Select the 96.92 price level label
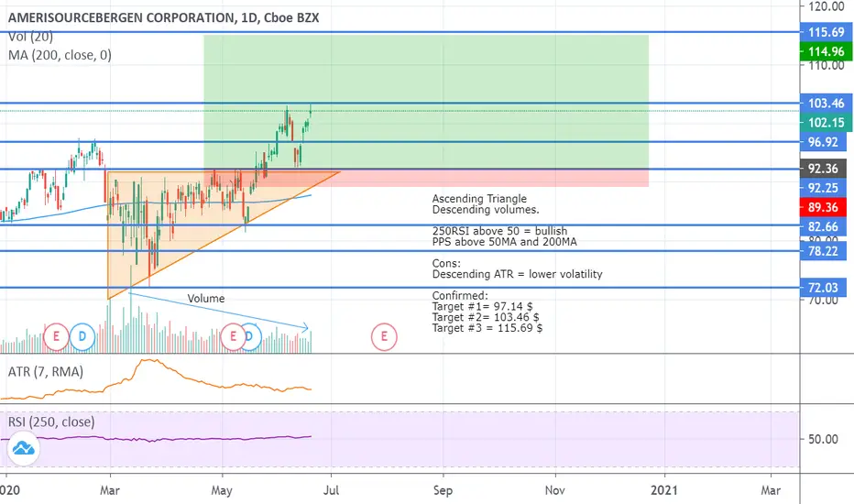854x504 pixels. click(x=823, y=142)
